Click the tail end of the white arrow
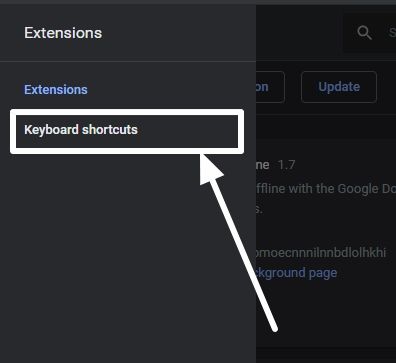 pos(274,328)
